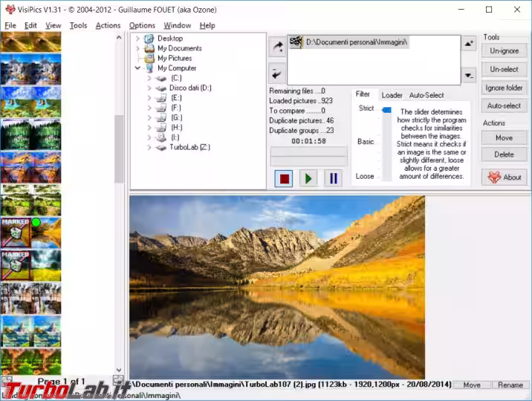Click the next page icon beside page counter

pyautogui.click(x=117, y=381)
